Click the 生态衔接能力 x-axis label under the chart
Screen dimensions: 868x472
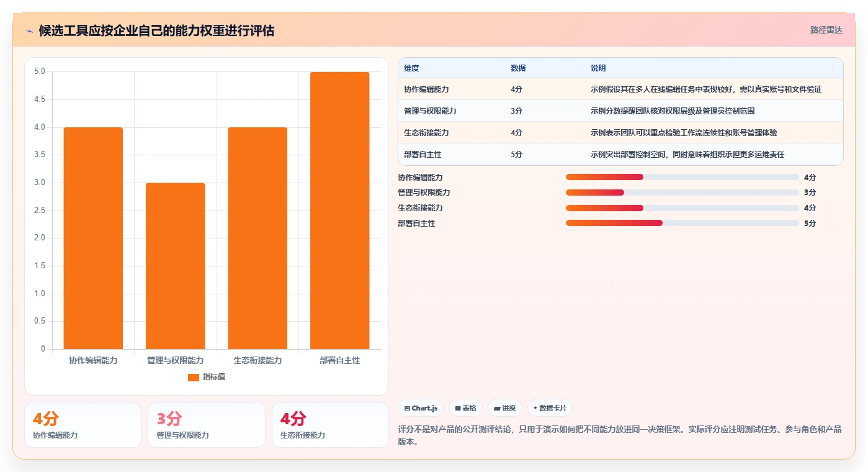[257, 360]
